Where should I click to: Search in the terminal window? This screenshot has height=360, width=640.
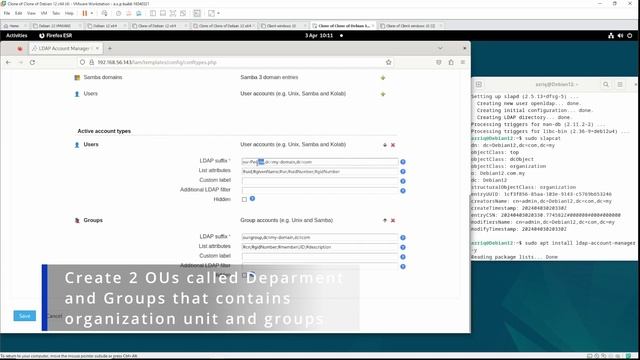tap(606, 84)
